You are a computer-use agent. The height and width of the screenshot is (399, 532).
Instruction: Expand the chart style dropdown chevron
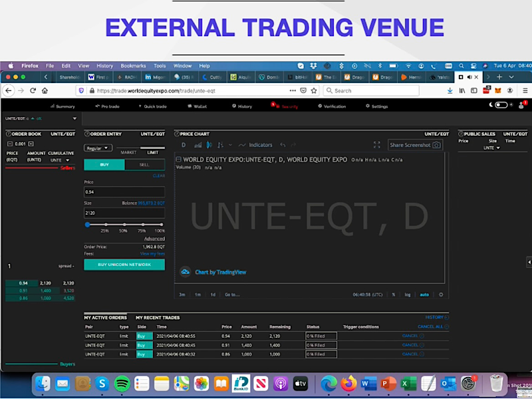click(230, 145)
